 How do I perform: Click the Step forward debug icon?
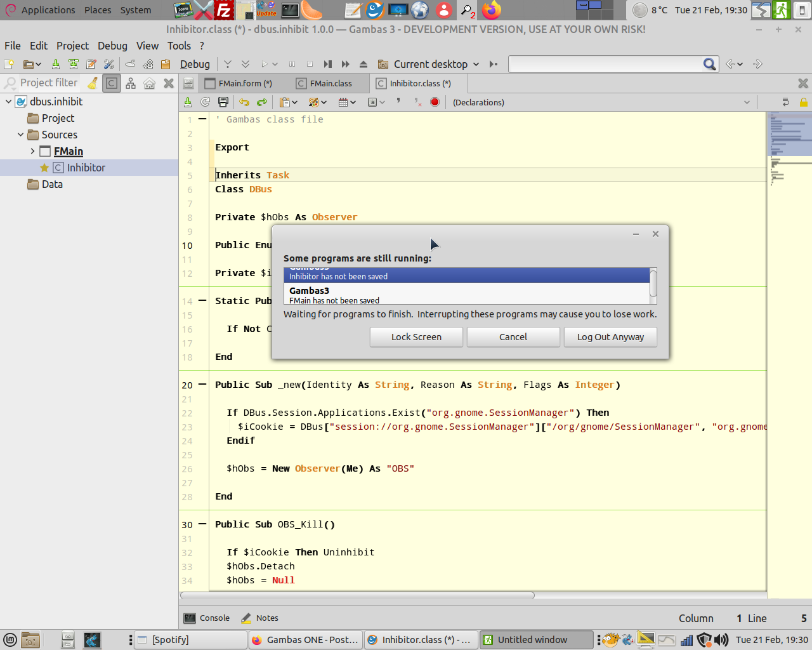pos(328,64)
